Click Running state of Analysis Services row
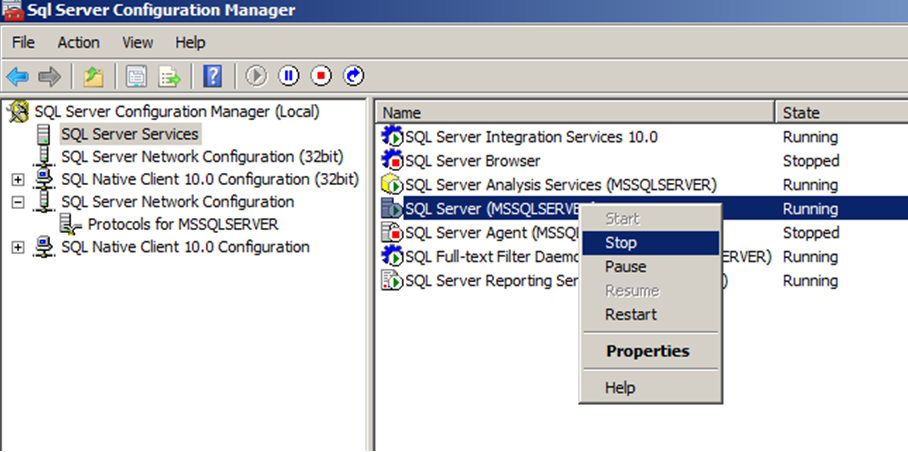908x452 pixels. [x=810, y=185]
